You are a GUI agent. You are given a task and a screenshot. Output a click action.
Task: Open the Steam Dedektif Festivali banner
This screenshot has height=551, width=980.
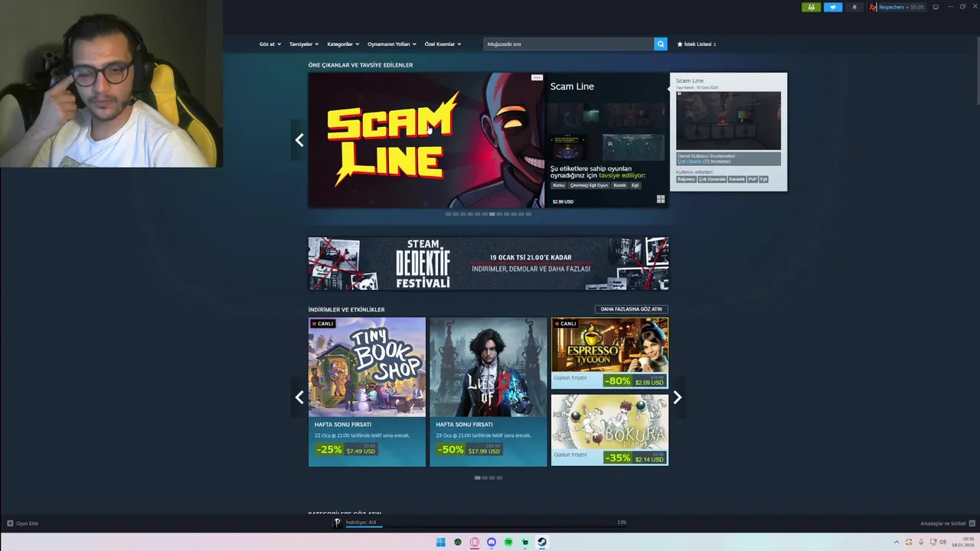click(x=488, y=263)
